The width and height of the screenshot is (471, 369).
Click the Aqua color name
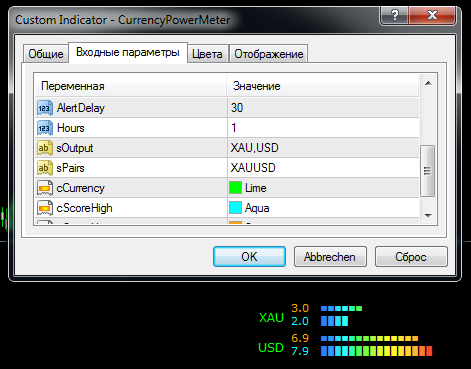point(257,208)
